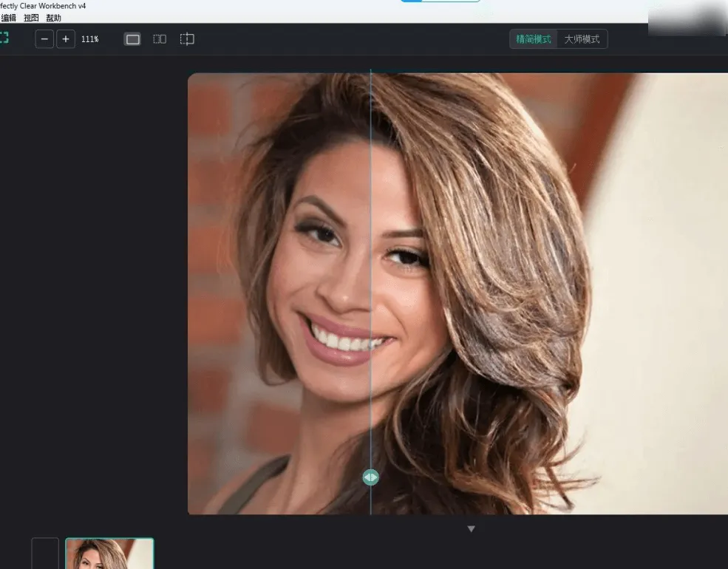This screenshot has width=728, height=569.
Task: Open the 视图 menu
Action: point(31,18)
